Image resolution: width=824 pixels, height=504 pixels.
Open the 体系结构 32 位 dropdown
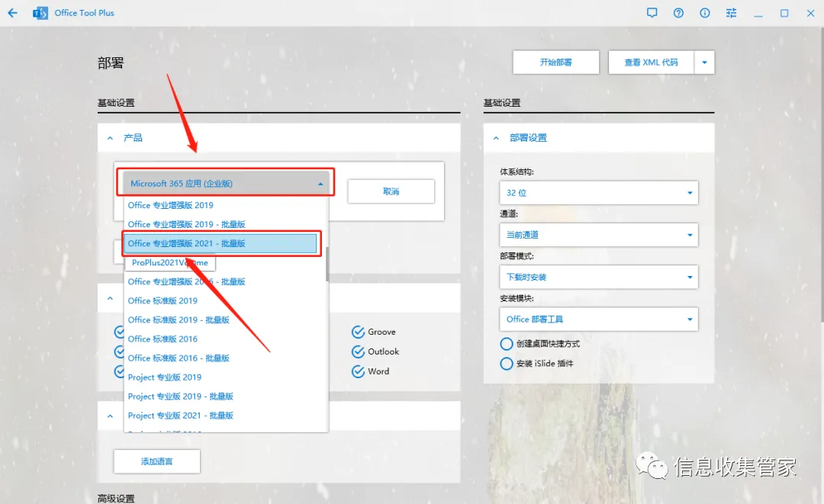(599, 193)
